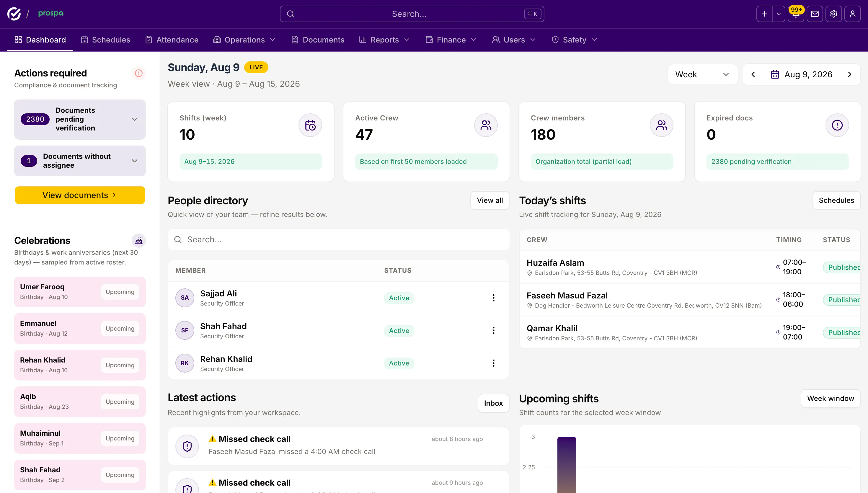Click the View documents button
The image size is (868, 493).
[x=80, y=195]
